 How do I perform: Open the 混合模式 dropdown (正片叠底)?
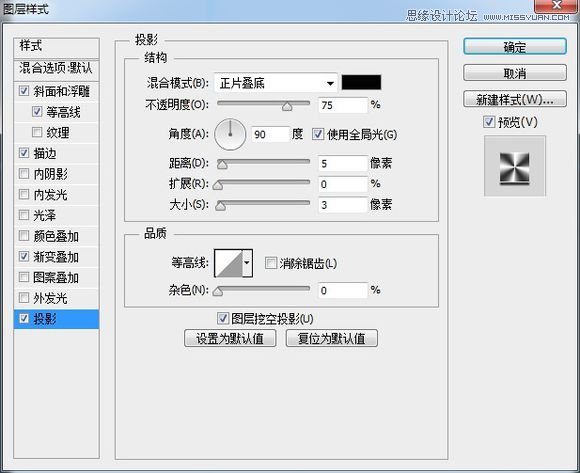click(x=276, y=83)
